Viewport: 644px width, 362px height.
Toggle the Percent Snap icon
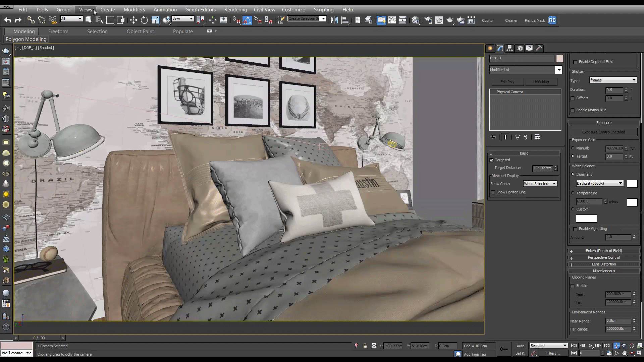pyautogui.click(x=258, y=20)
